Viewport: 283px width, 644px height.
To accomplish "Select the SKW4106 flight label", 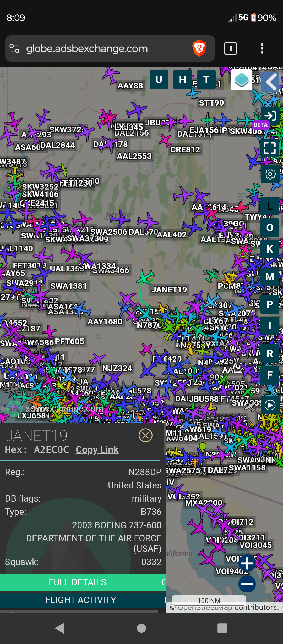I will click(x=40, y=194).
